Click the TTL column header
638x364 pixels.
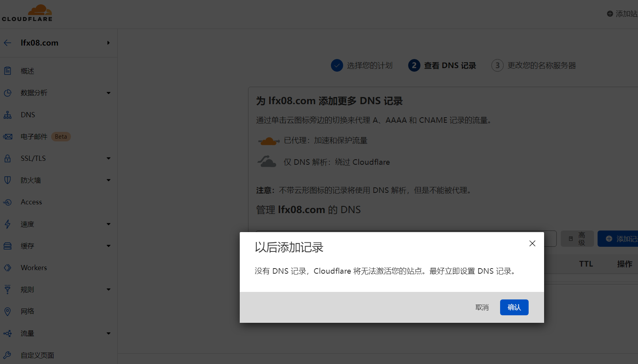pos(586,264)
